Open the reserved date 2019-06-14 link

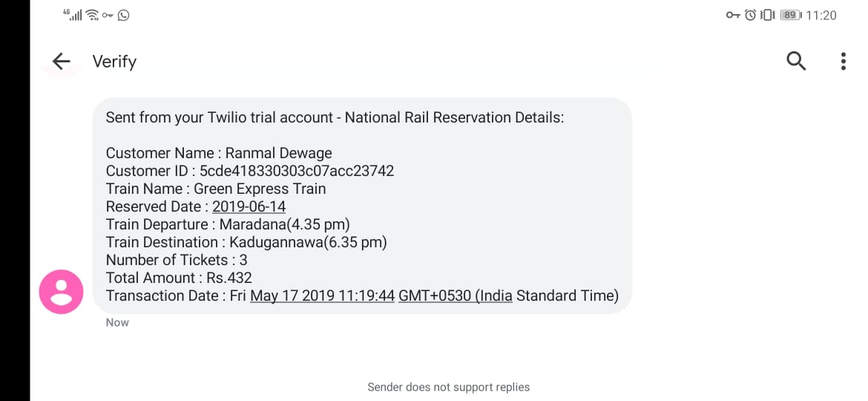coord(249,206)
